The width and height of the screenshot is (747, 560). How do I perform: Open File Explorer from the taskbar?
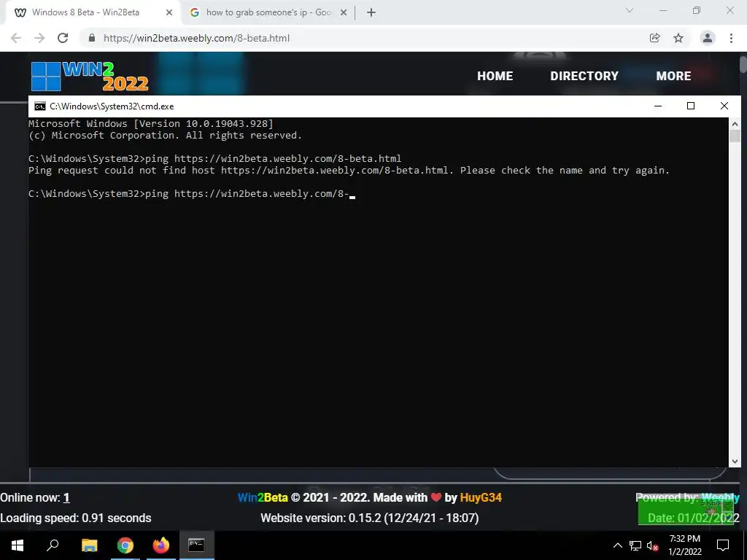point(89,545)
